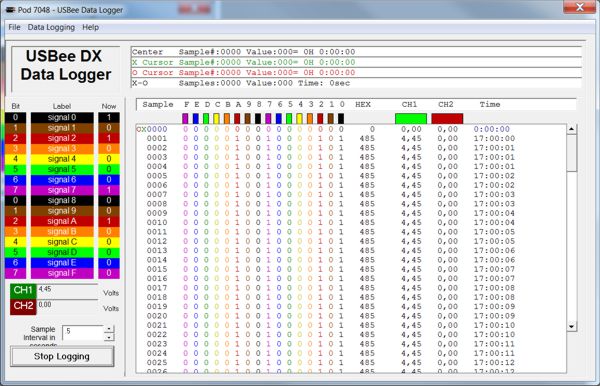The height and width of the screenshot is (386, 600).
Task: Click the red 'signal 2' label
Action: [62, 138]
